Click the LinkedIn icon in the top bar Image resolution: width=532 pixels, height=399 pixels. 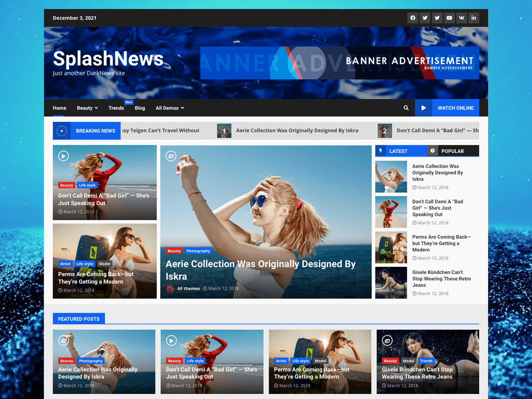(473, 18)
